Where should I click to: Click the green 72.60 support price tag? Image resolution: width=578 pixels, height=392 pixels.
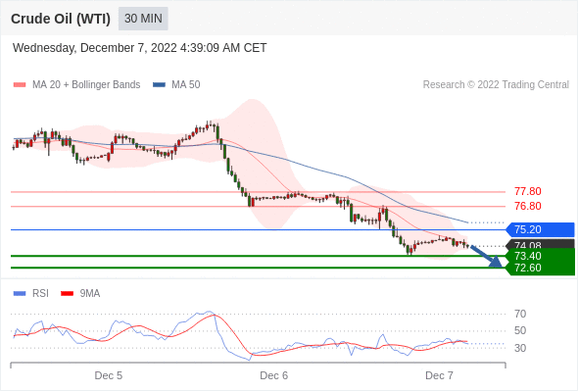tap(540, 269)
